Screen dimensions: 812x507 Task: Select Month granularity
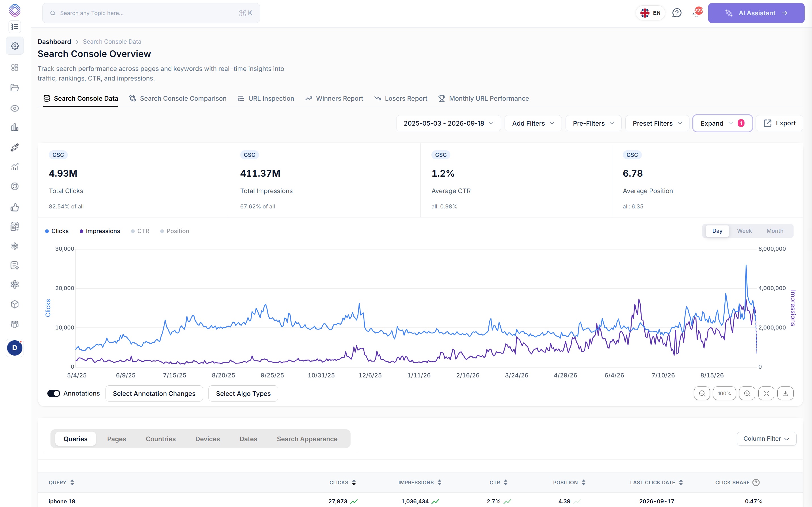(775, 231)
